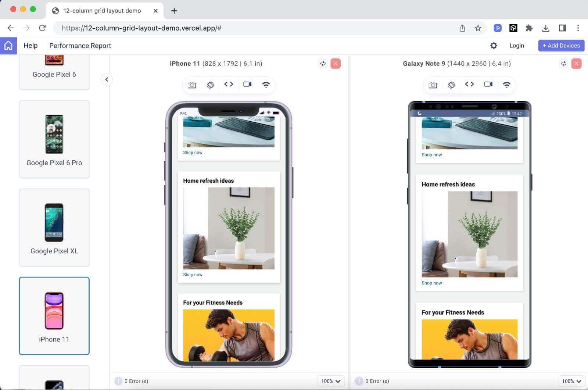Open the Galaxy Note 9 zoom dropdown

[x=571, y=381]
